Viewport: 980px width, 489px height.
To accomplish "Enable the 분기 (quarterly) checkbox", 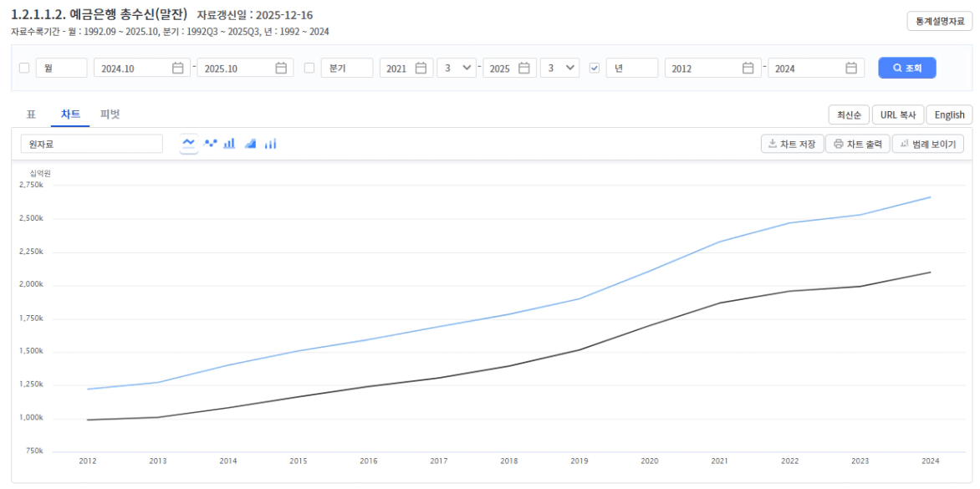I will point(309,69).
